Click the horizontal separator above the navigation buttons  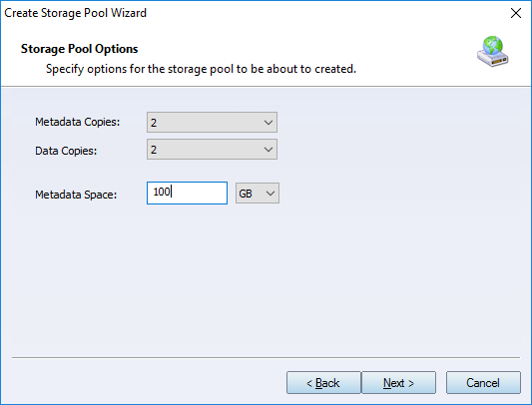[x=266, y=357]
